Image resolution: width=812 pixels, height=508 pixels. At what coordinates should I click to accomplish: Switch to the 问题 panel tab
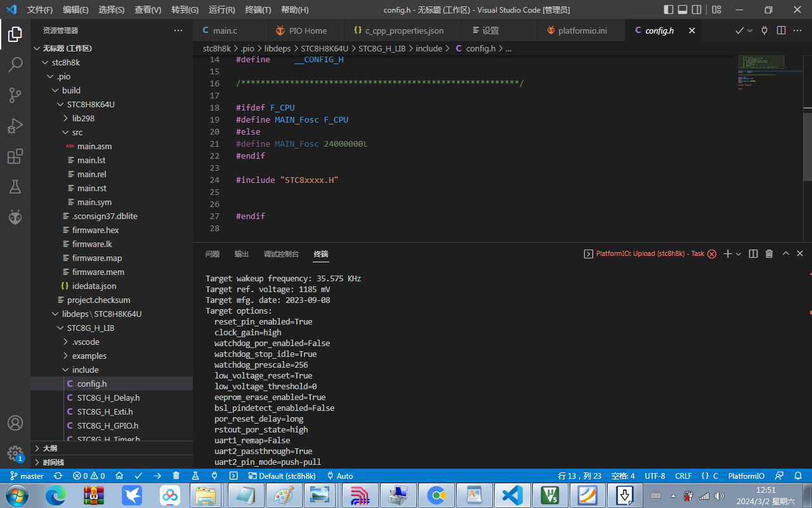[213, 253]
